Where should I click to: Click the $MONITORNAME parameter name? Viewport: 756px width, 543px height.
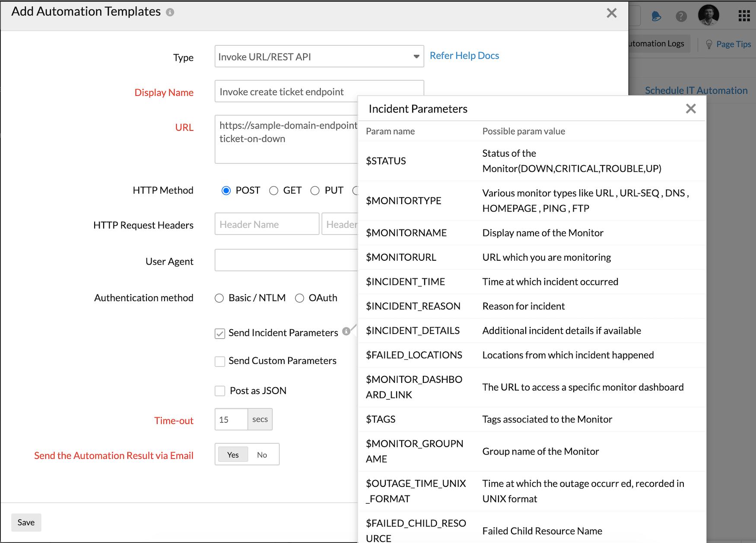[406, 233]
